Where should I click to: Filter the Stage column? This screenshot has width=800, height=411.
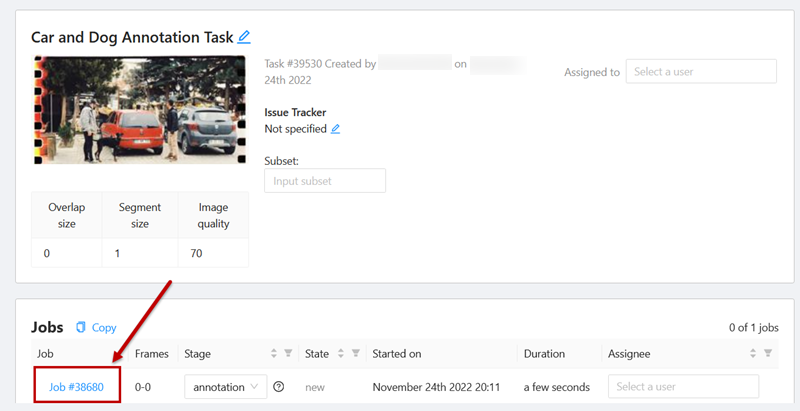point(287,354)
